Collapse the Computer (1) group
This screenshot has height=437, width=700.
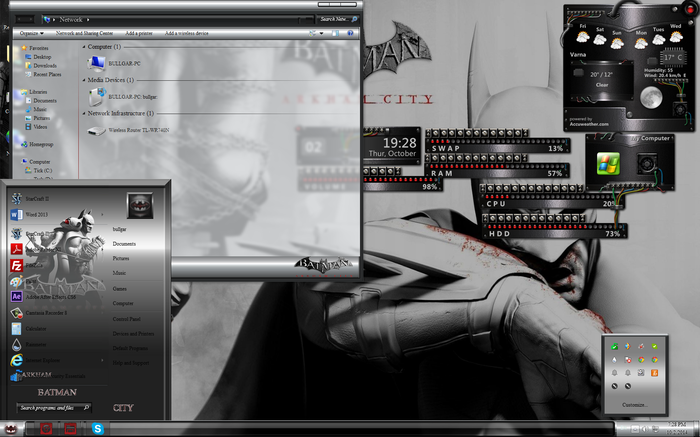84,46
